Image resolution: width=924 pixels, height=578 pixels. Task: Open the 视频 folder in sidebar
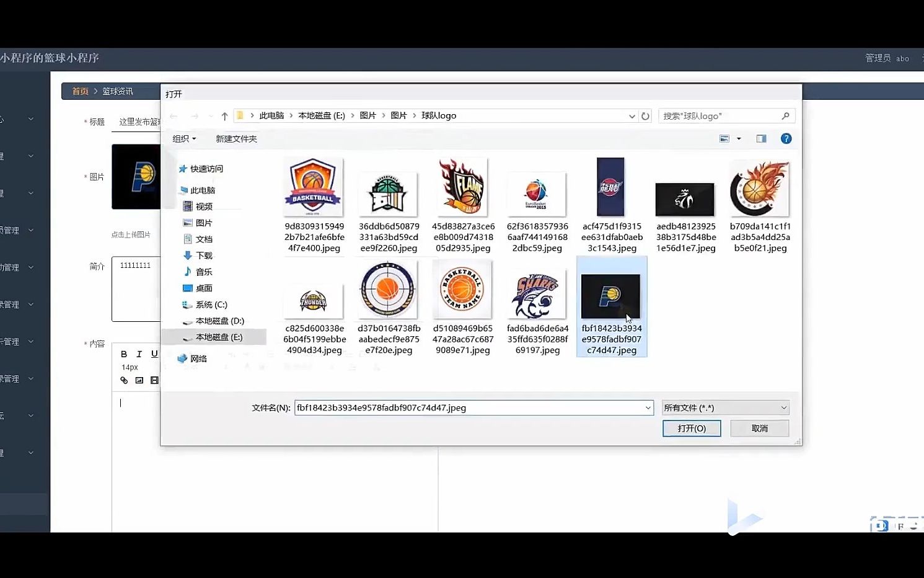point(198,207)
